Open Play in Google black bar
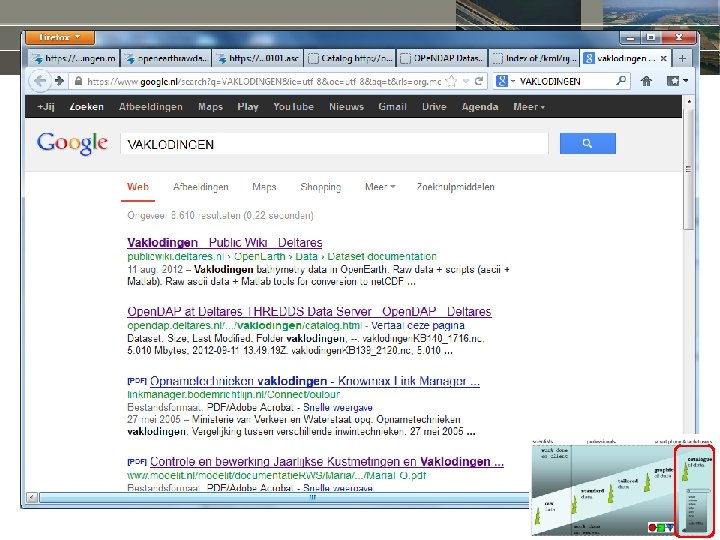Image resolution: width=720 pixels, height=540 pixels. pos(248,107)
